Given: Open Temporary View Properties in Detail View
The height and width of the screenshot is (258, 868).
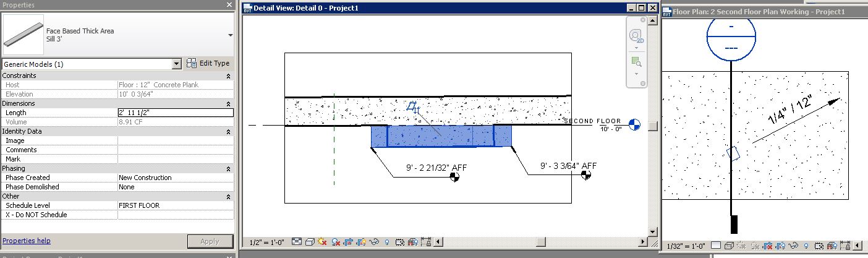Looking at the screenshot, I should click(400, 242).
